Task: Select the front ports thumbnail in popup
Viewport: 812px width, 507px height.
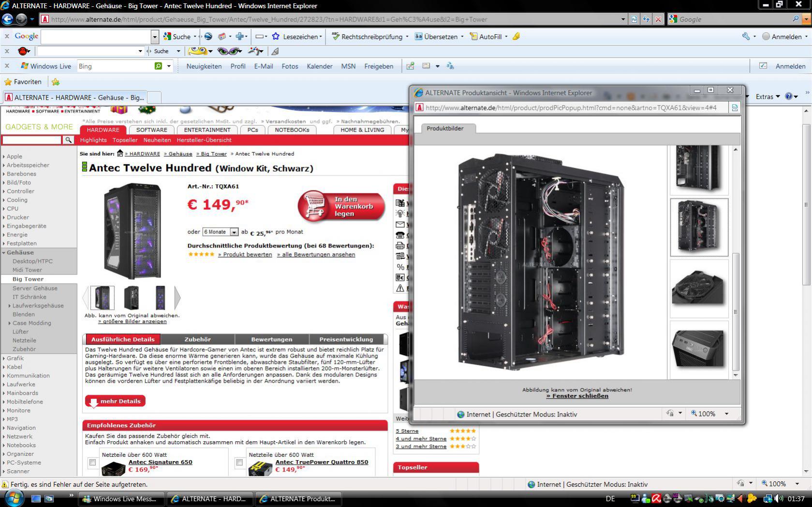Action: (x=699, y=349)
